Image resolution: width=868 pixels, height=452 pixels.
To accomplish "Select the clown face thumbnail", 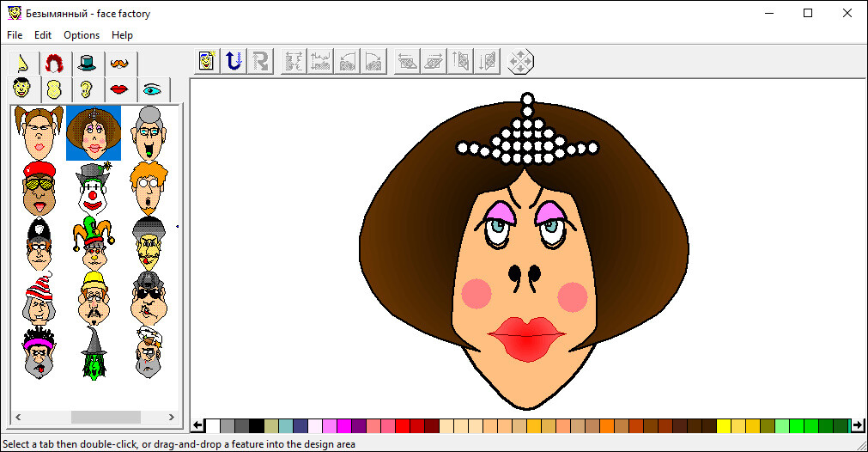I will (94, 188).
